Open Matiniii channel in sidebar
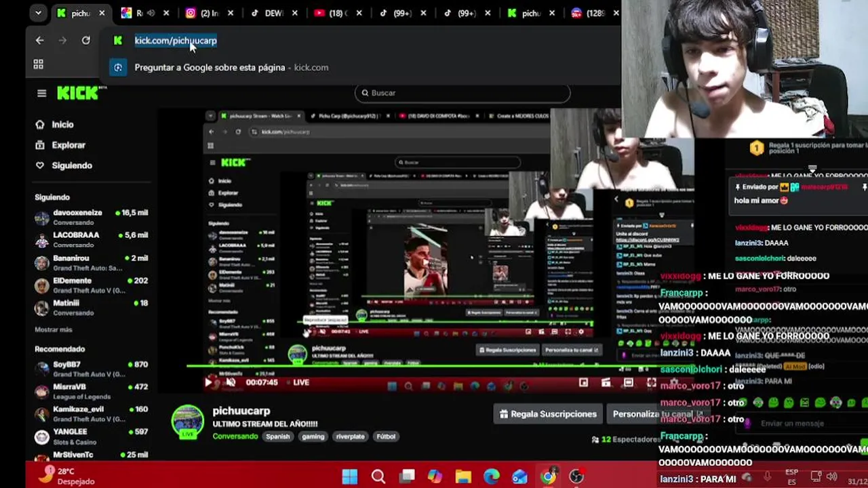 click(x=91, y=307)
